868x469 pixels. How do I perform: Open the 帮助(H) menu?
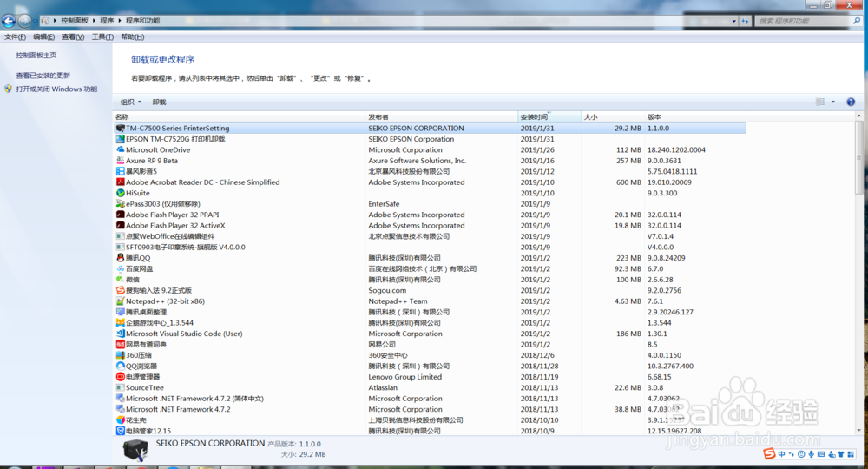coord(132,37)
